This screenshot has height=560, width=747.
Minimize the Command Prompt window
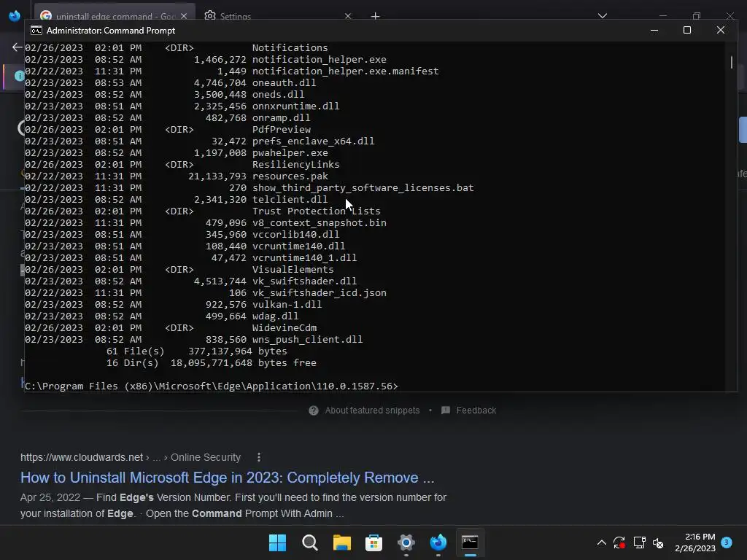(x=654, y=30)
